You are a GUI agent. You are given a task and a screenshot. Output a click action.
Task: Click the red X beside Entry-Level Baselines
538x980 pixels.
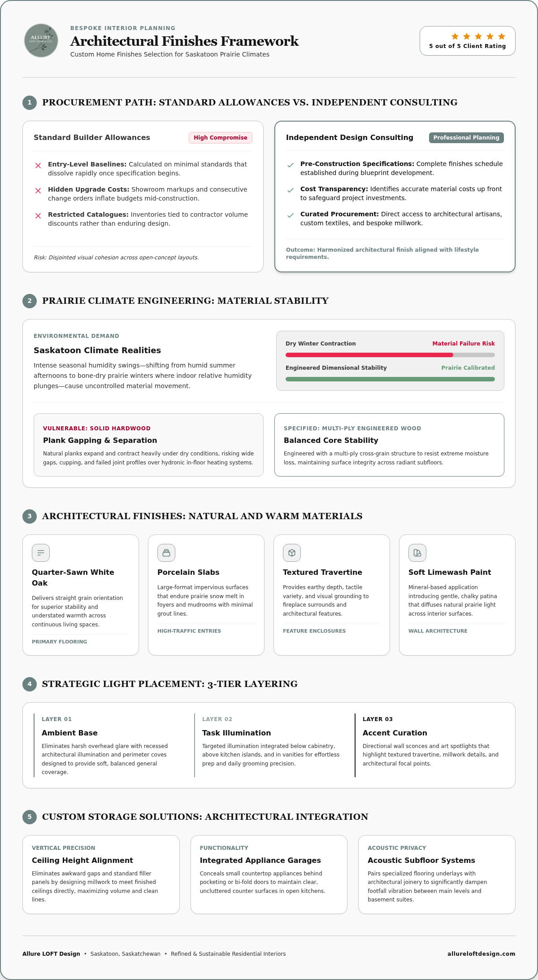(38, 166)
